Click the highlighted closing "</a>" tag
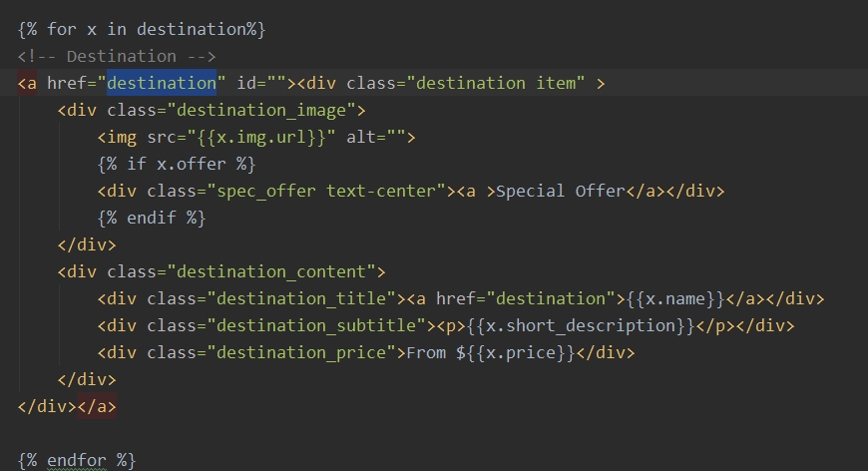The height and width of the screenshot is (471, 868). click(x=97, y=407)
